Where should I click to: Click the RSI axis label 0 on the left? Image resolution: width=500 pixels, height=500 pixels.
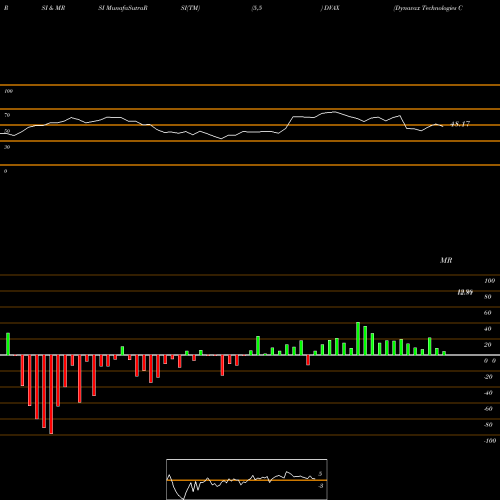(5, 171)
